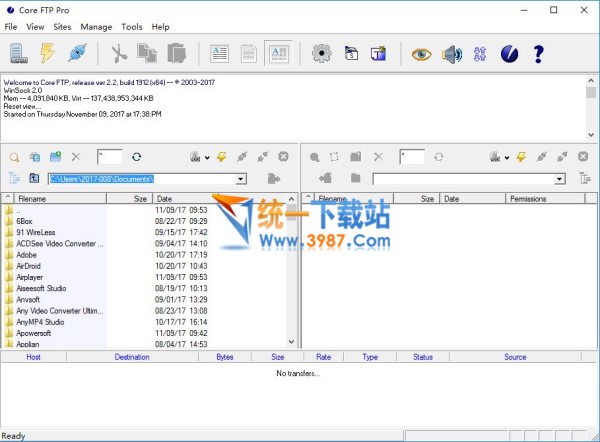
Task: Expand the local path dropdown
Action: pos(241,179)
